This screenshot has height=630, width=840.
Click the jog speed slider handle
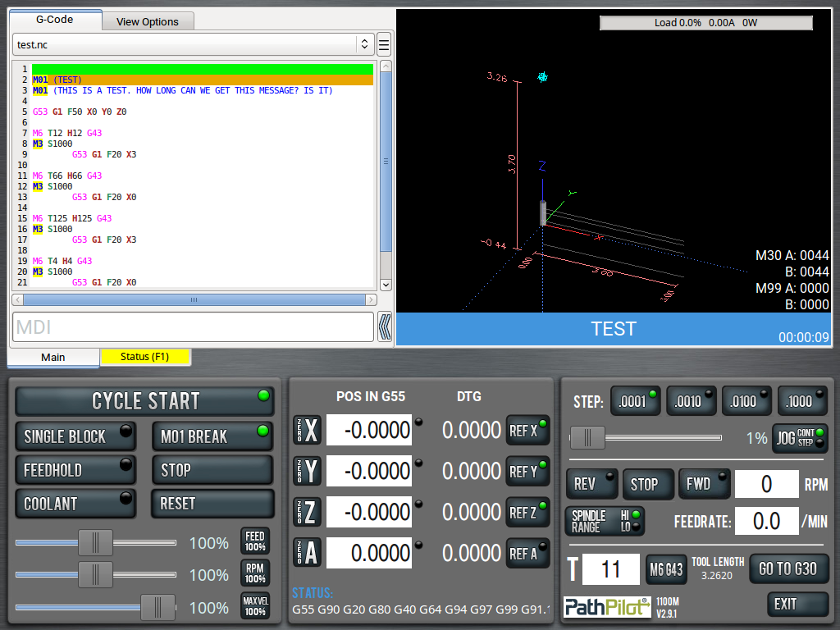[x=587, y=438]
